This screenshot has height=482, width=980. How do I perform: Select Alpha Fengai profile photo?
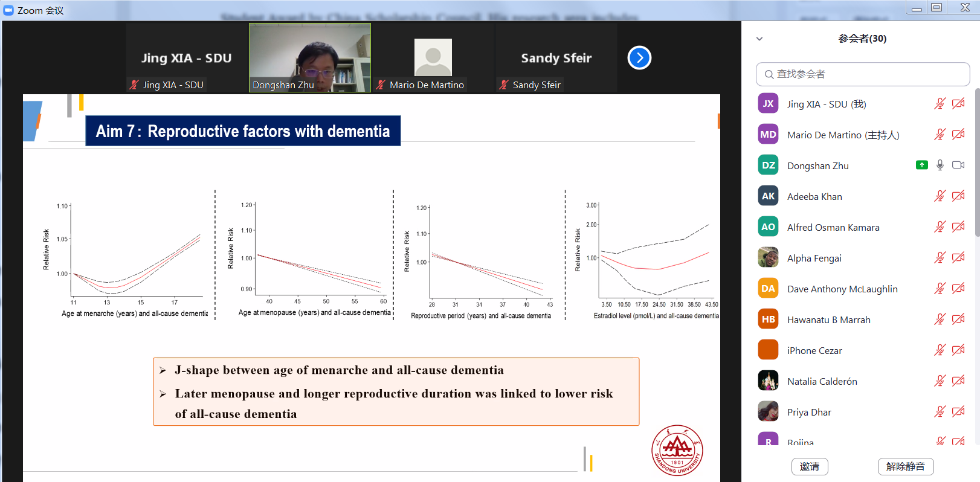coord(768,258)
